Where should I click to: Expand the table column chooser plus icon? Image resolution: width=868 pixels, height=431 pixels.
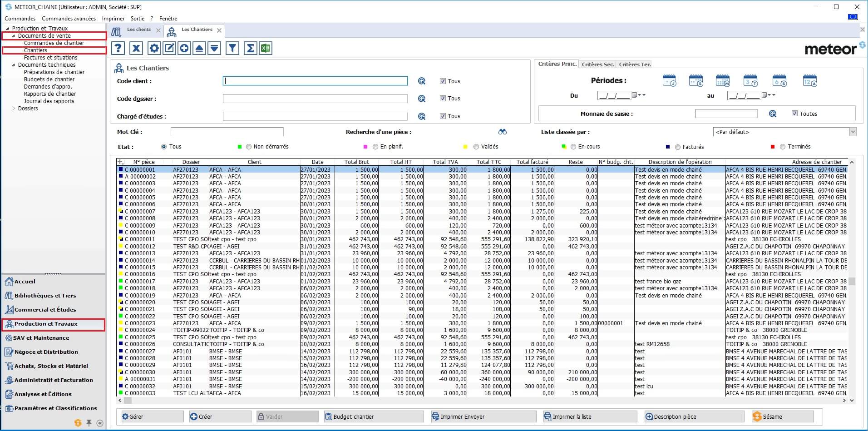pyautogui.click(x=120, y=162)
